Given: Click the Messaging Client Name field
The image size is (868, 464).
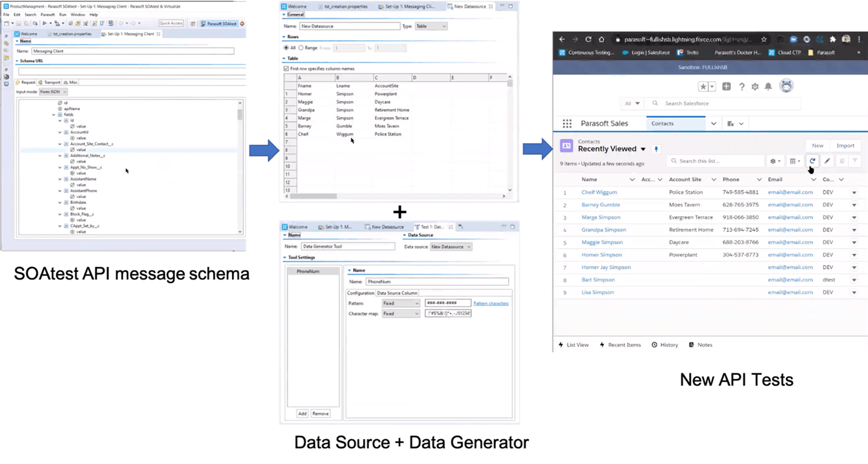Looking at the screenshot, I should tap(133, 51).
